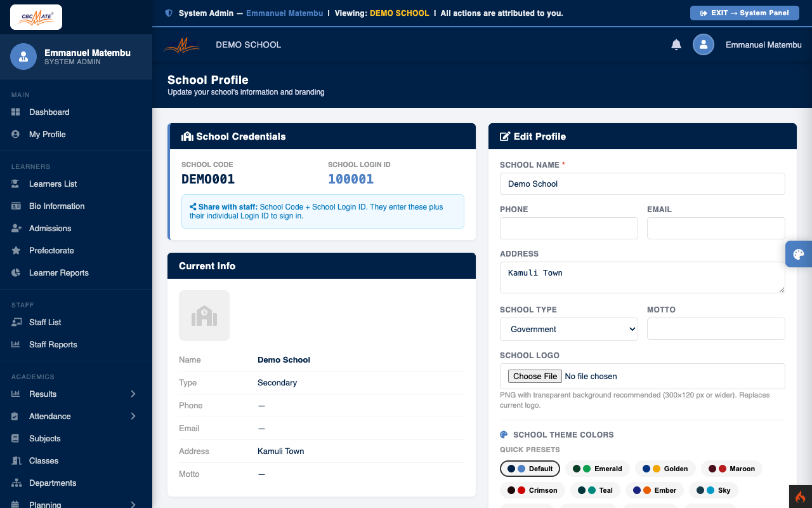Select the Golden color preset
Image resolution: width=812 pixels, height=508 pixels.
coord(665,469)
